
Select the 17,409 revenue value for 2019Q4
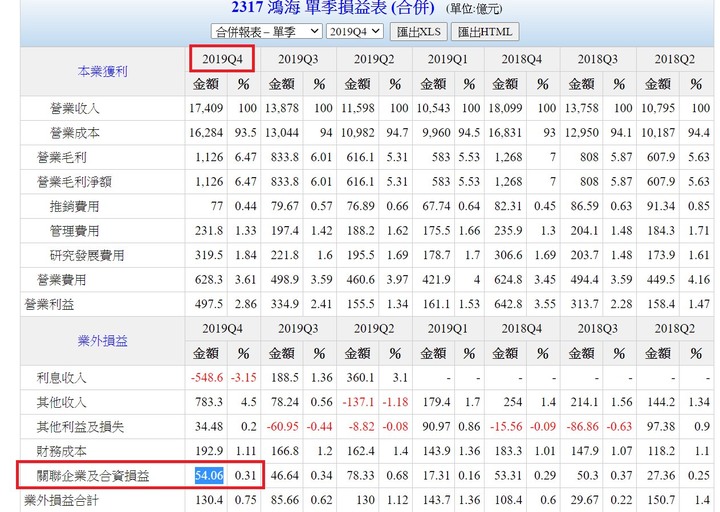206,108
